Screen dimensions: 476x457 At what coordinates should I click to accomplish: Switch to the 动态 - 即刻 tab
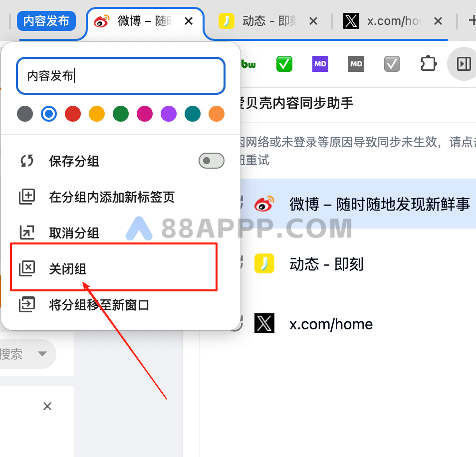point(268,21)
